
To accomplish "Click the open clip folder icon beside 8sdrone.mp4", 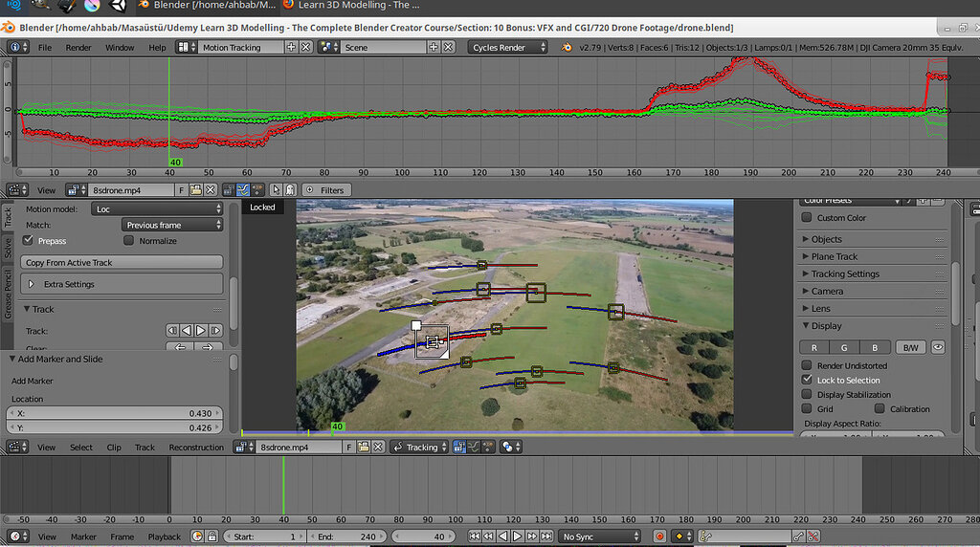I will [195, 190].
